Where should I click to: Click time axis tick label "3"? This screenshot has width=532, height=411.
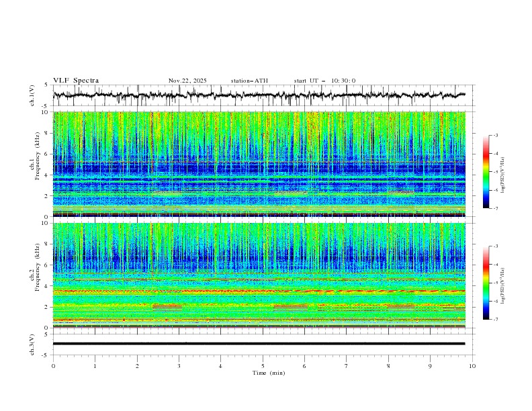point(179,366)
